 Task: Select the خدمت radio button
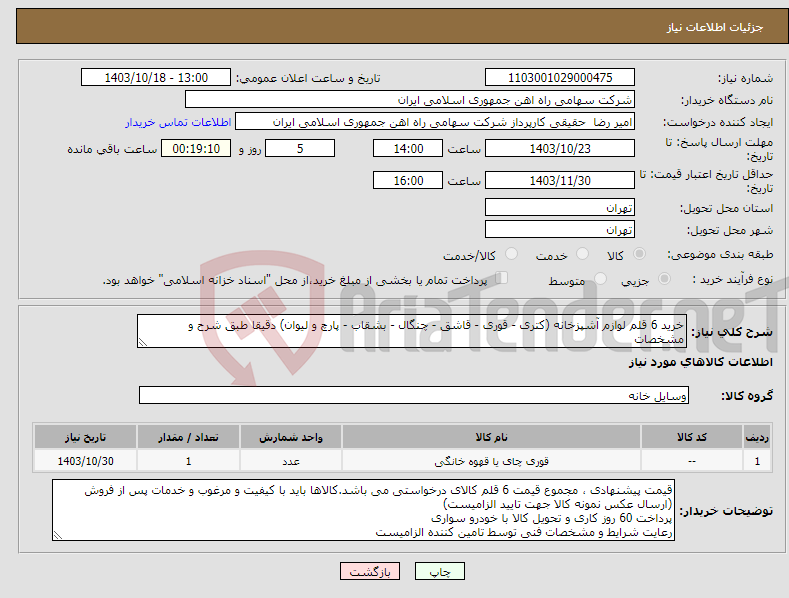[x=582, y=254]
